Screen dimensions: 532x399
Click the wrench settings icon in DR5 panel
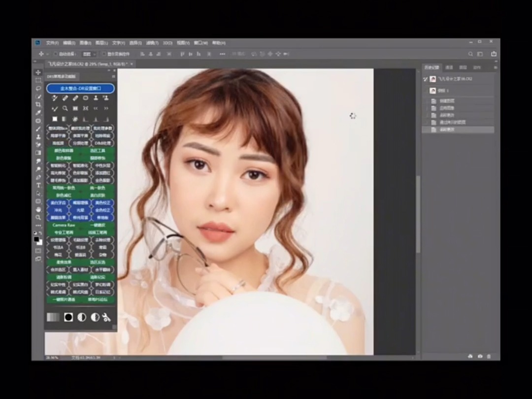click(x=106, y=318)
